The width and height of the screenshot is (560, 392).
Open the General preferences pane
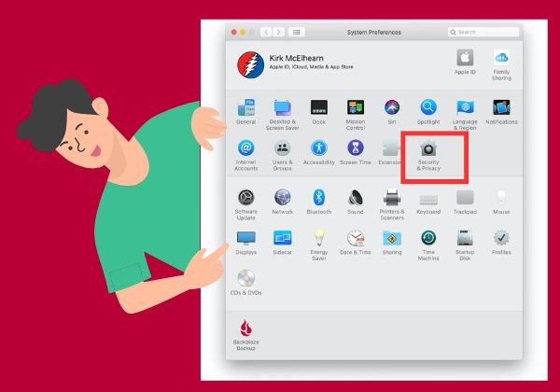pos(246,111)
